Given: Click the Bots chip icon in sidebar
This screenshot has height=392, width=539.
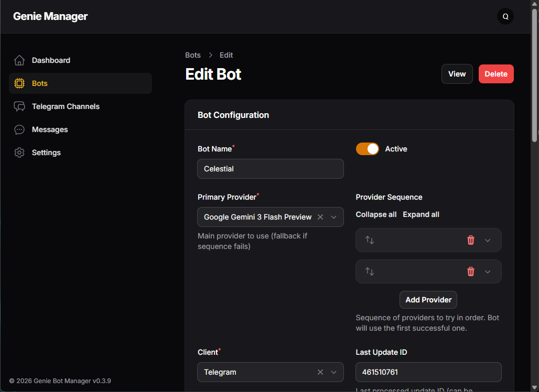Looking at the screenshot, I should point(19,83).
